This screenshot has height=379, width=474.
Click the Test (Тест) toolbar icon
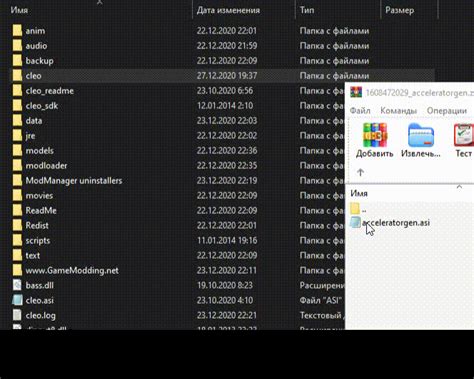click(x=464, y=135)
